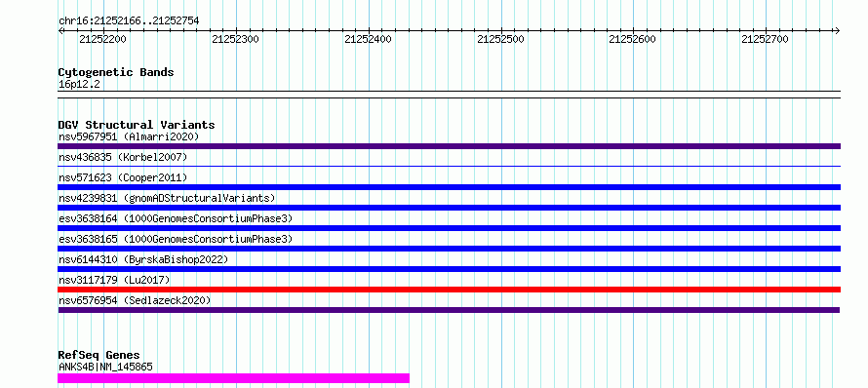The height and width of the screenshot is (388, 868).
Task: Click the RefSeq Genes track heading
Action: coord(99,356)
